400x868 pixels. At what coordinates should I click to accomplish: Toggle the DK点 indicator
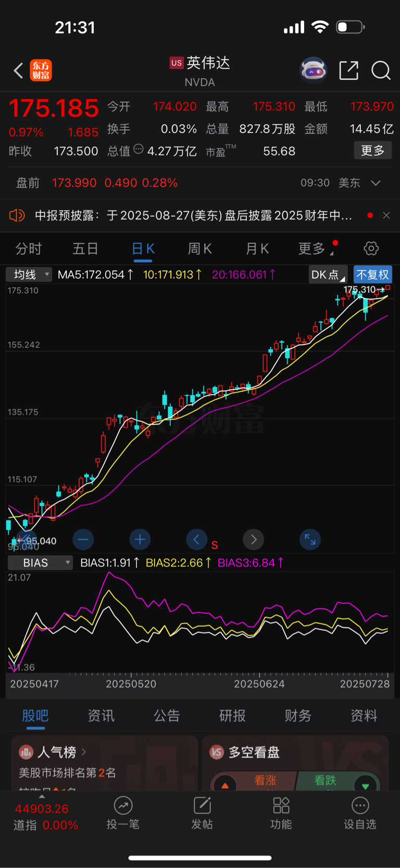click(x=328, y=274)
